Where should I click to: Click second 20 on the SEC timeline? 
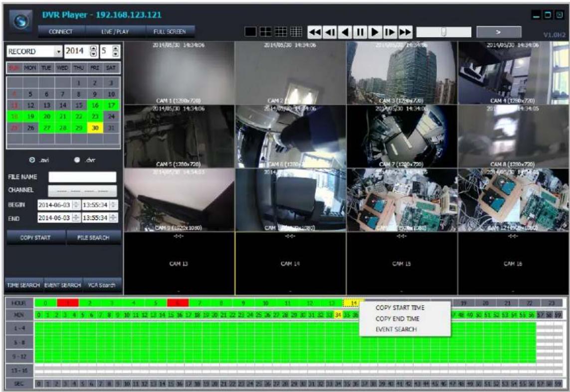215,384
